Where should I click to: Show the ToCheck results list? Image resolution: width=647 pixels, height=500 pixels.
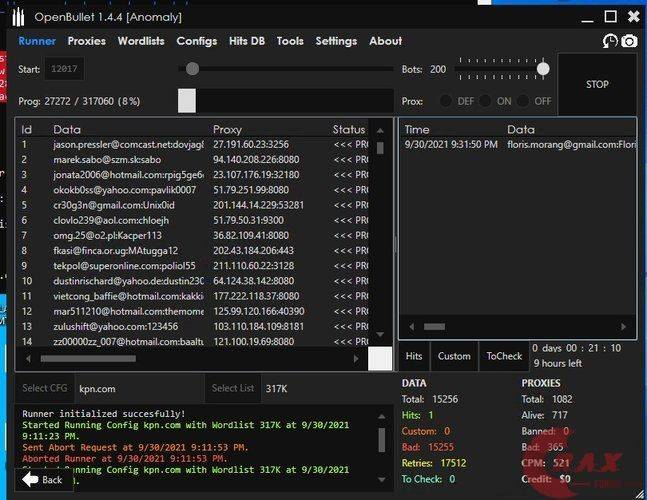pyautogui.click(x=504, y=356)
